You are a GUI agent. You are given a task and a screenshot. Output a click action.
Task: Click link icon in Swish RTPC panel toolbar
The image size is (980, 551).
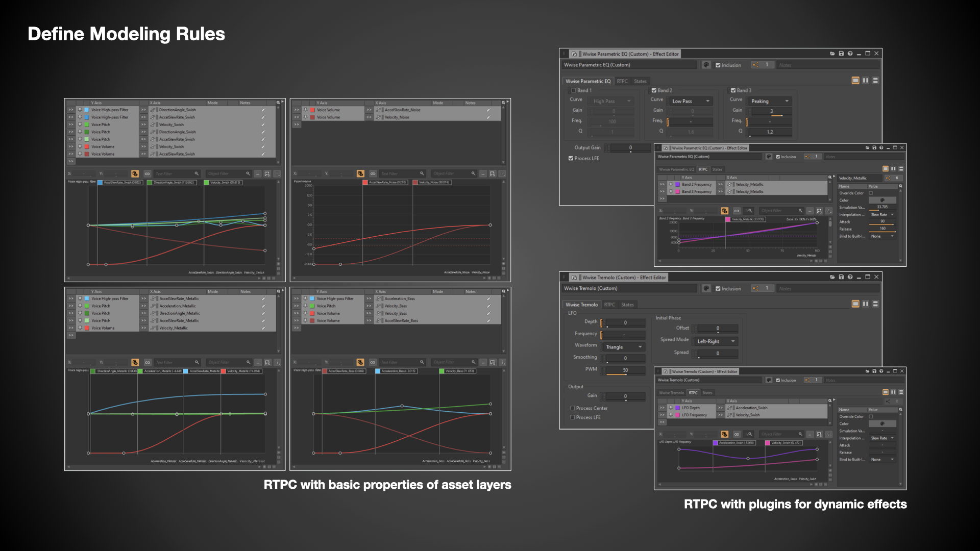point(148,174)
